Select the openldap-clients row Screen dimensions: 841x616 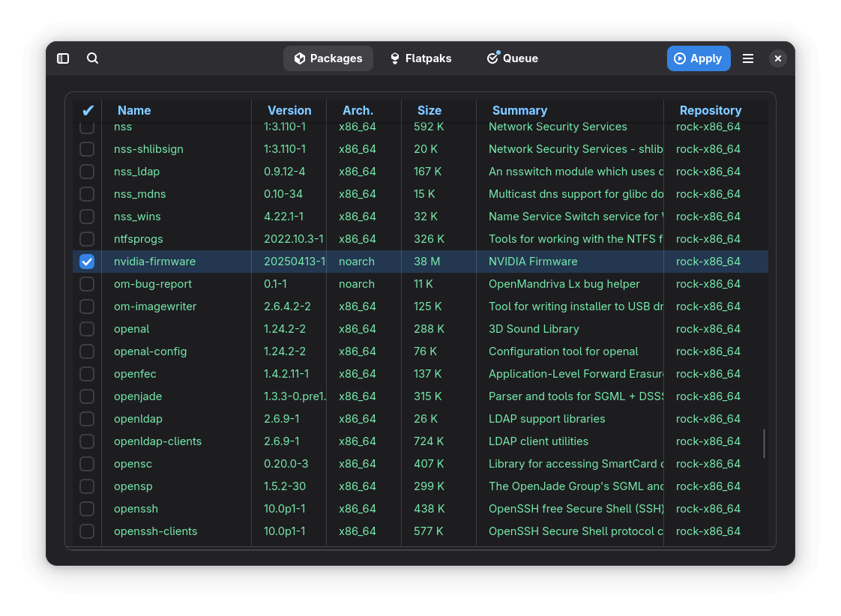pyautogui.click(x=157, y=441)
